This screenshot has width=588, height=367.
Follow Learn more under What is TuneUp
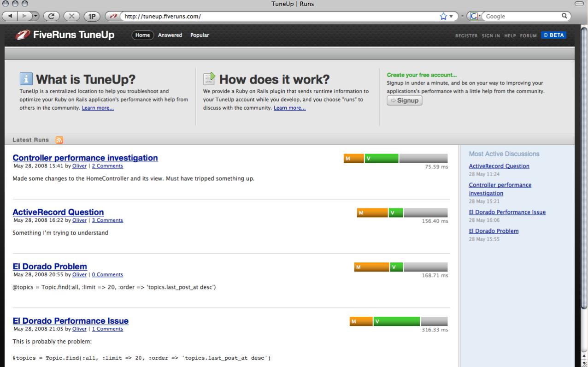click(x=98, y=108)
